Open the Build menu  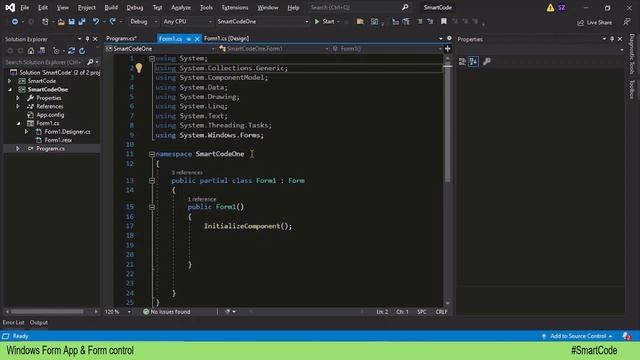(x=111, y=7)
